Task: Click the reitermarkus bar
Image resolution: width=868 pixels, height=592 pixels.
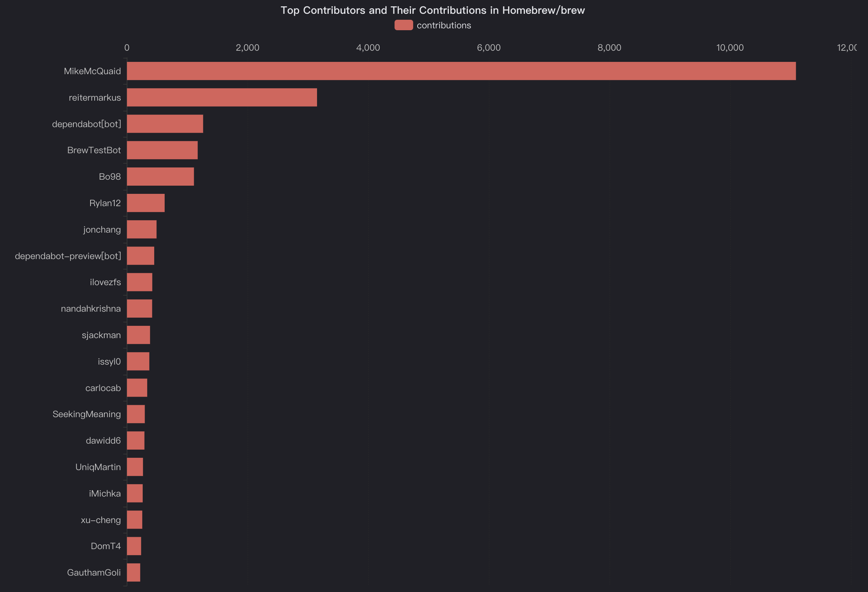Action: click(222, 98)
